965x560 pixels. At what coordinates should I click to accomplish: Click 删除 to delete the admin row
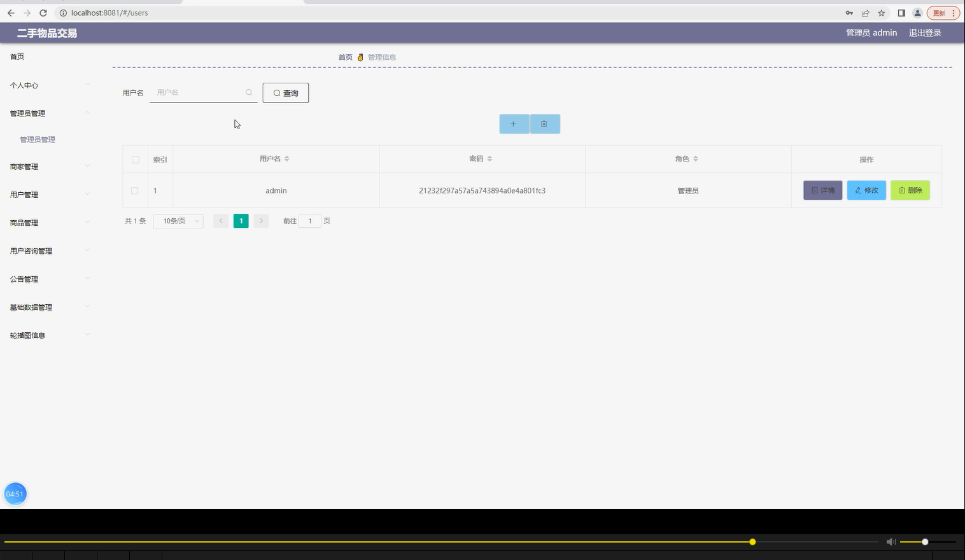910,190
